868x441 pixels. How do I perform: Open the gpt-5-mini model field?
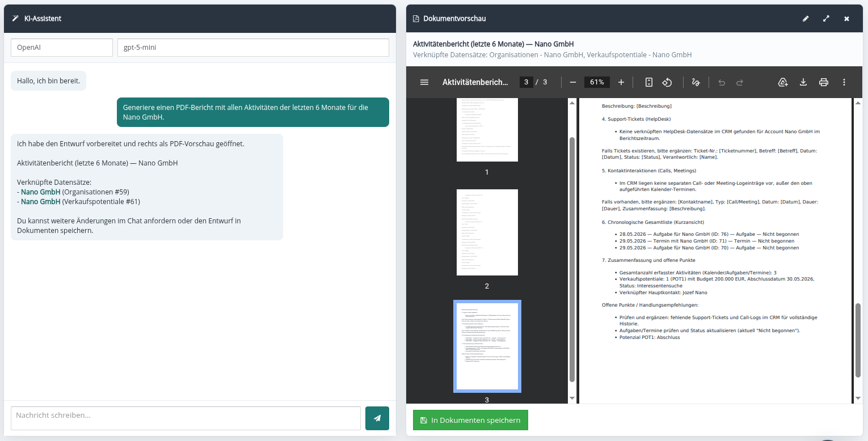[x=253, y=48]
